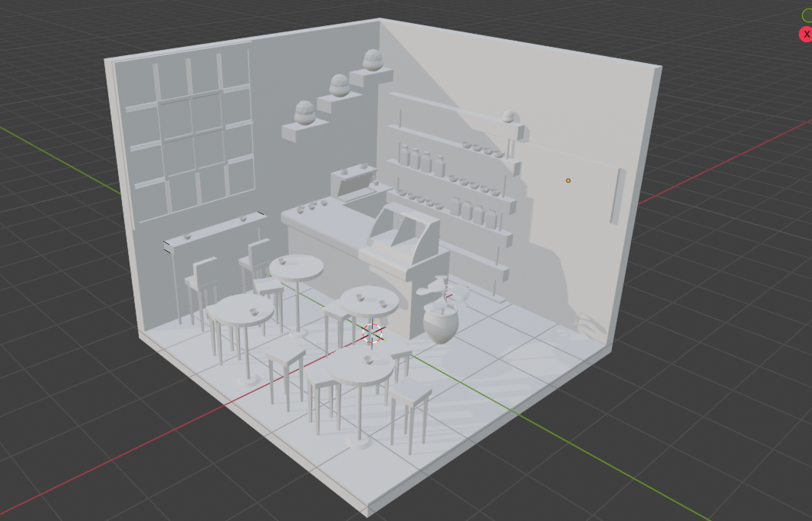Click the green negative Y axis gizmo circle
812x521 pixels.
click(x=807, y=15)
